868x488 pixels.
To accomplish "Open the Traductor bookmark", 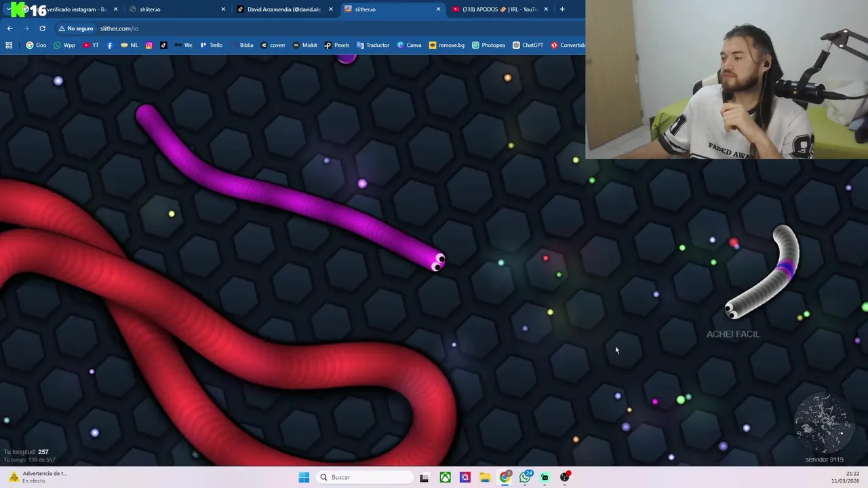I will click(x=373, y=45).
